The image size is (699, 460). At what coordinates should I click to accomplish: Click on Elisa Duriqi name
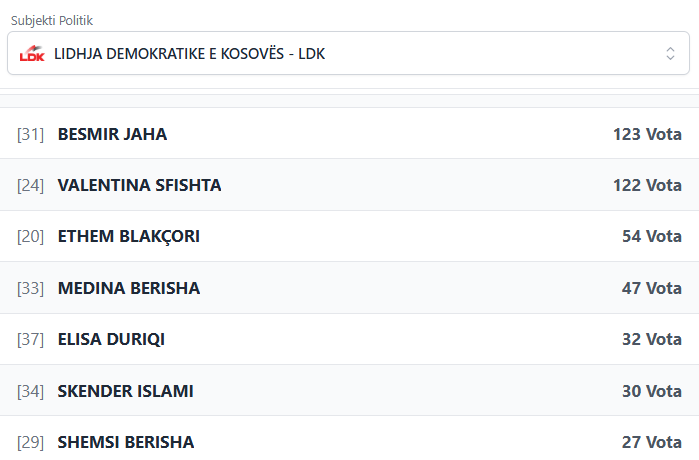[x=111, y=339]
